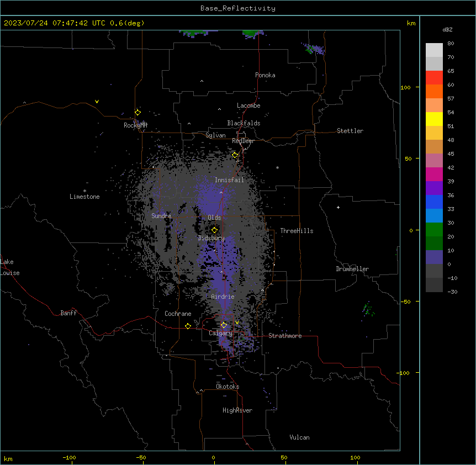Select the 39 dBZ purple color swatch
The image size is (476, 465).
tap(434, 188)
